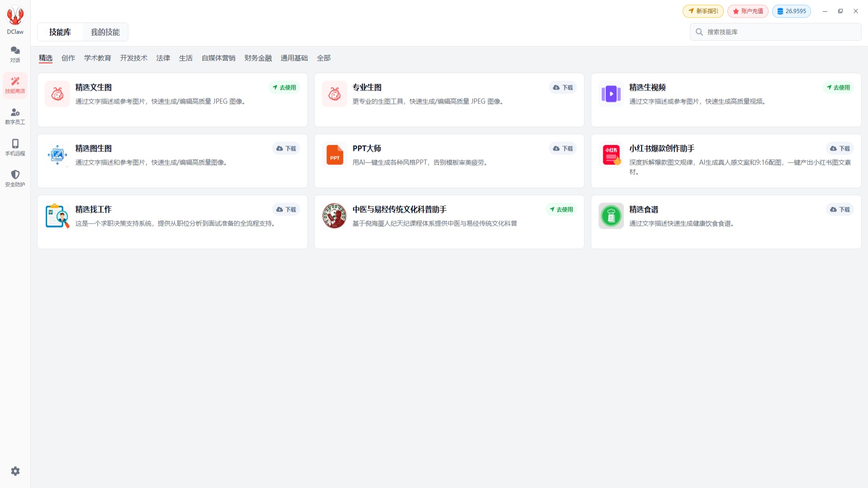Open 手机远程 phone remote icon
The image size is (868, 488).
pyautogui.click(x=15, y=147)
